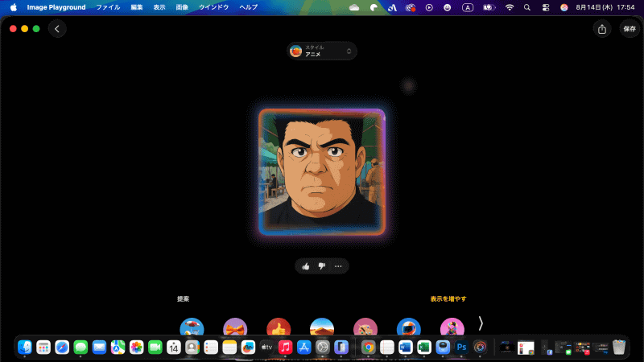644x362 pixels.
Task: Open Microsoft Excel from the Dock
Action: pyautogui.click(x=424, y=348)
